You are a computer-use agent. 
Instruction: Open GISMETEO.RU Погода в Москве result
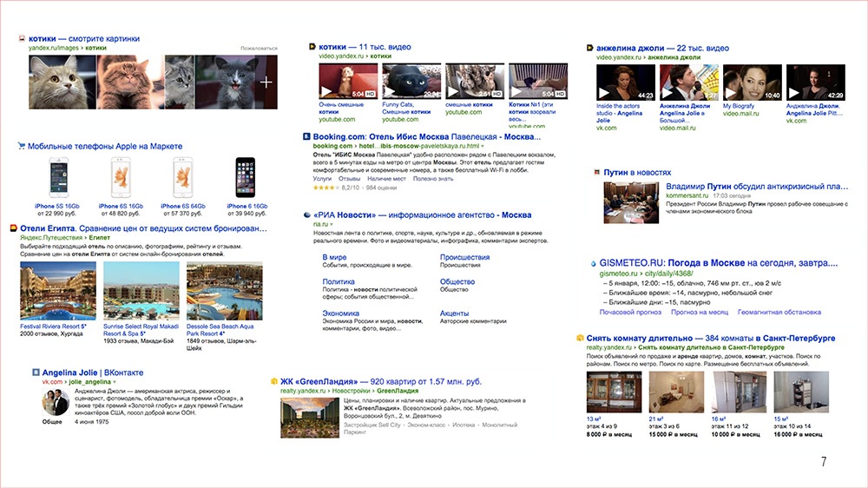click(x=719, y=263)
